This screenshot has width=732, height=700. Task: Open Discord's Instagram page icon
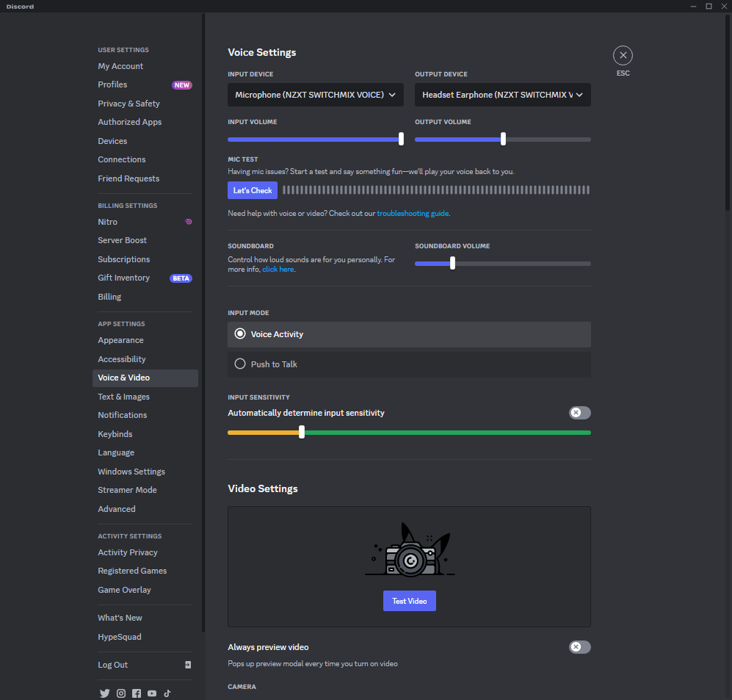pos(121,693)
